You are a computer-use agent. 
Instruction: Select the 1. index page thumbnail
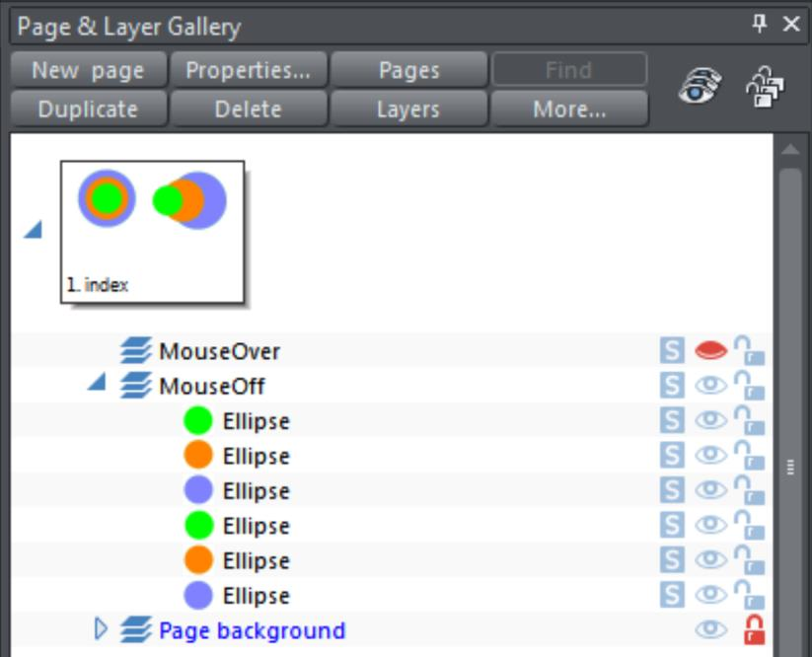(153, 232)
